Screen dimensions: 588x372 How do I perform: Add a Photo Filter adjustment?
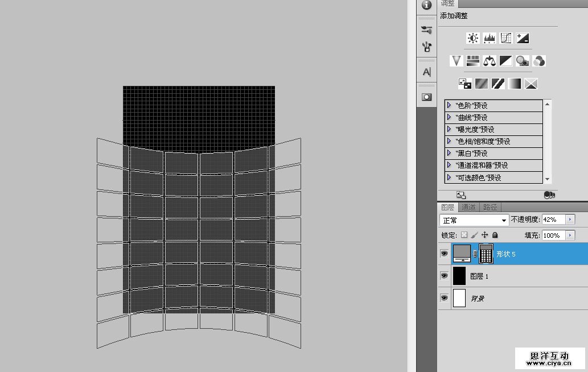(x=523, y=61)
